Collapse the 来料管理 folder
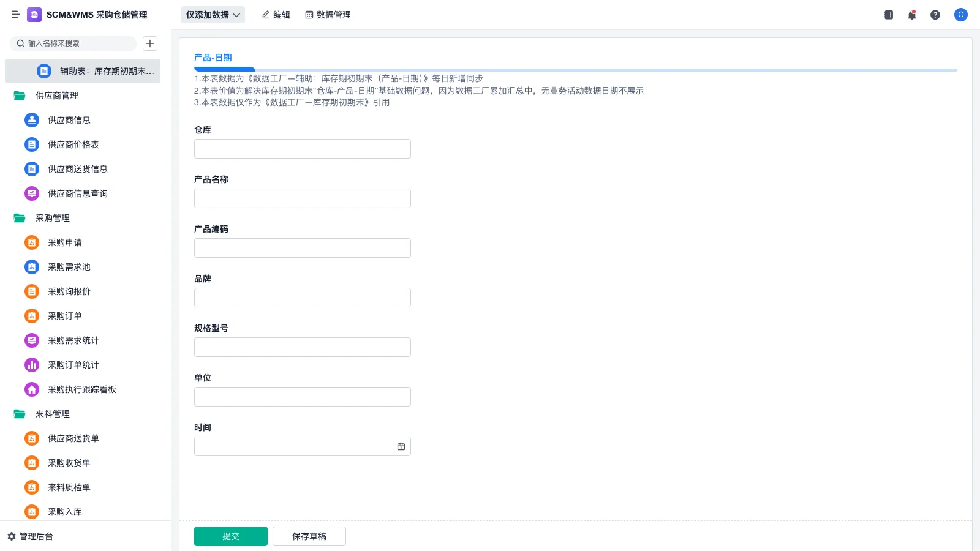This screenshot has height=551, width=980. (20, 414)
